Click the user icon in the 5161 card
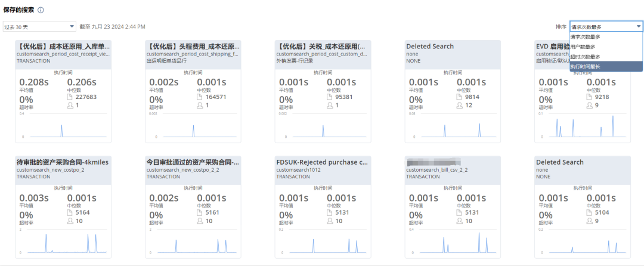The width and height of the screenshot is (644, 266). (x=200, y=221)
